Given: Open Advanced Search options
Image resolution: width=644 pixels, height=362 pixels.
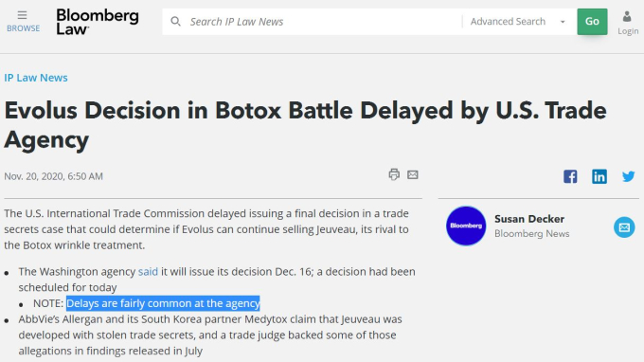Looking at the screenshot, I should [508, 22].
